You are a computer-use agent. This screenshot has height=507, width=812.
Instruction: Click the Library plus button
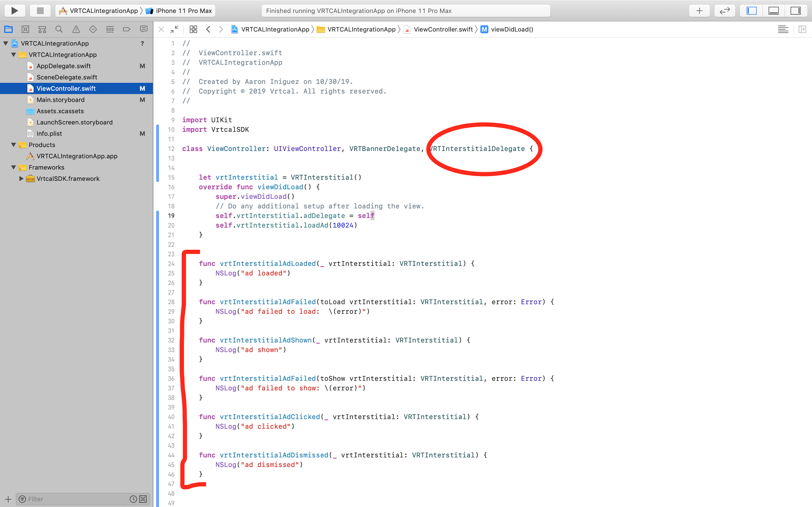click(699, 11)
